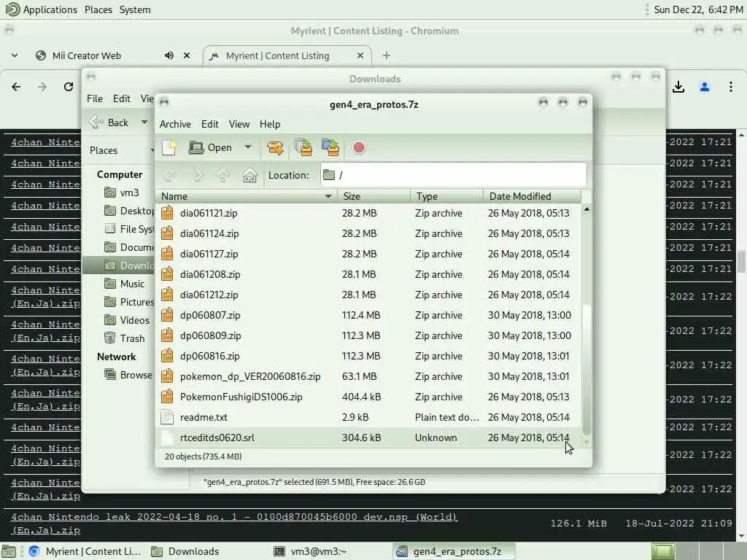Screen dimensions: 747x560
Task: Select dp060816.zip row
Action: tap(368, 356)
